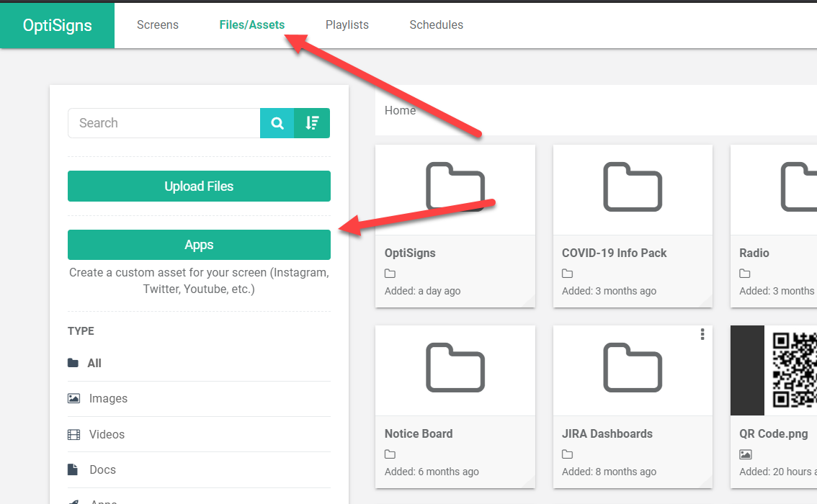Open the JIRA Dashboards large folder icon
Screen dimensions: 817x504
pos(633,368)
